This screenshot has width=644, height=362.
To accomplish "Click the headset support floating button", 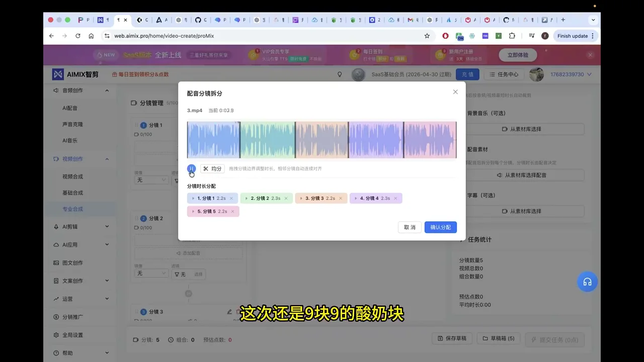I will 587,282.
